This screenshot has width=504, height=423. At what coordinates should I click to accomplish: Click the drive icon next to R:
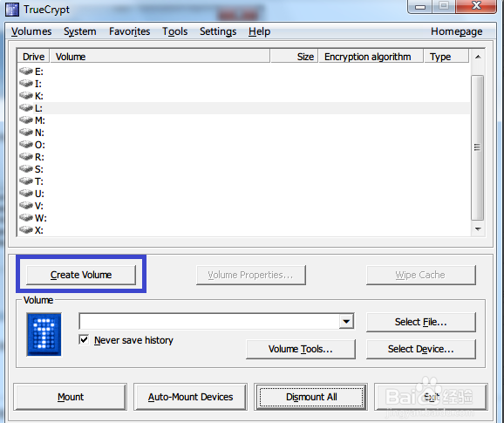click(26, 156)
